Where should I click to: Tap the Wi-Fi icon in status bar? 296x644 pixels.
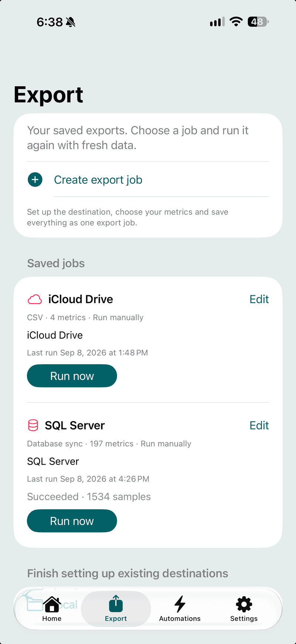tap(236, 22)
